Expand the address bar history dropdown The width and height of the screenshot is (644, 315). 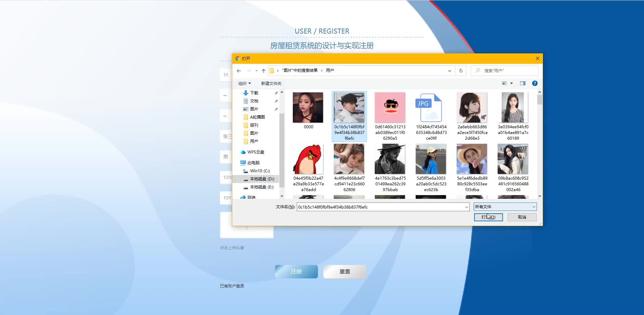[x=449, y=71]
